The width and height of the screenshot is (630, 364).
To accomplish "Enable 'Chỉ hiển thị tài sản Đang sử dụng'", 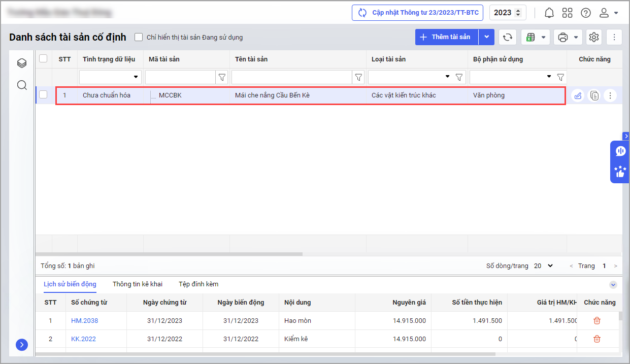I will [x=139, y=37].
